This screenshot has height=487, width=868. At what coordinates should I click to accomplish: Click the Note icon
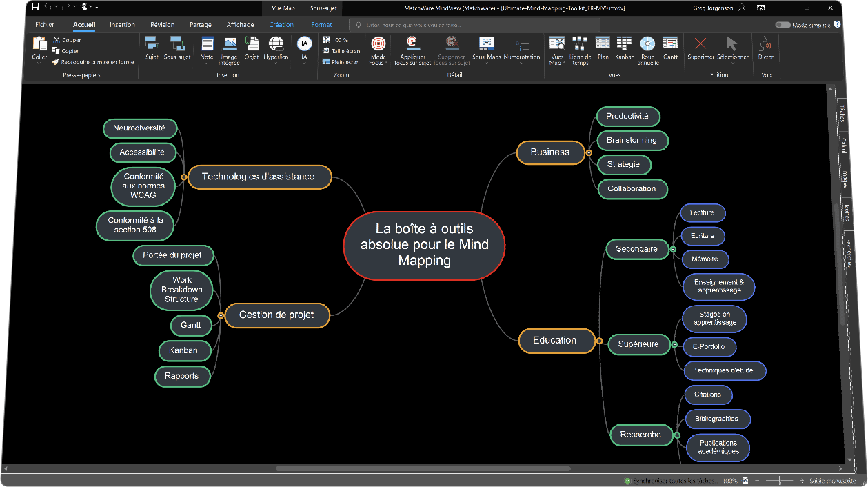[x=207, y=43]
